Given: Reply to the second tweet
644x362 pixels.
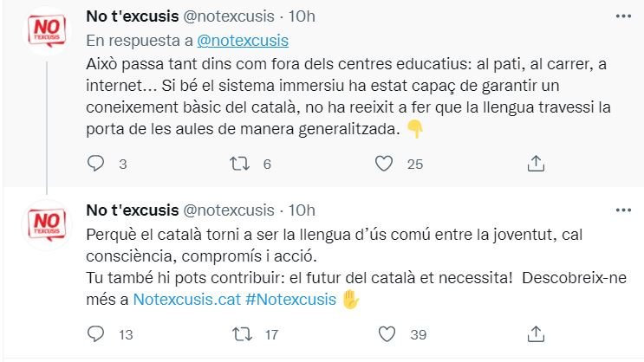Looking at the screenshot, I should [x=96, y=333].
